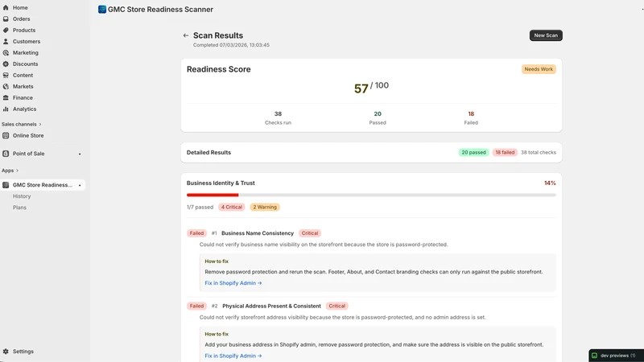The image size is (644, 362).
Task: Click the 18 Failed statistic
Action: [471, 117]
